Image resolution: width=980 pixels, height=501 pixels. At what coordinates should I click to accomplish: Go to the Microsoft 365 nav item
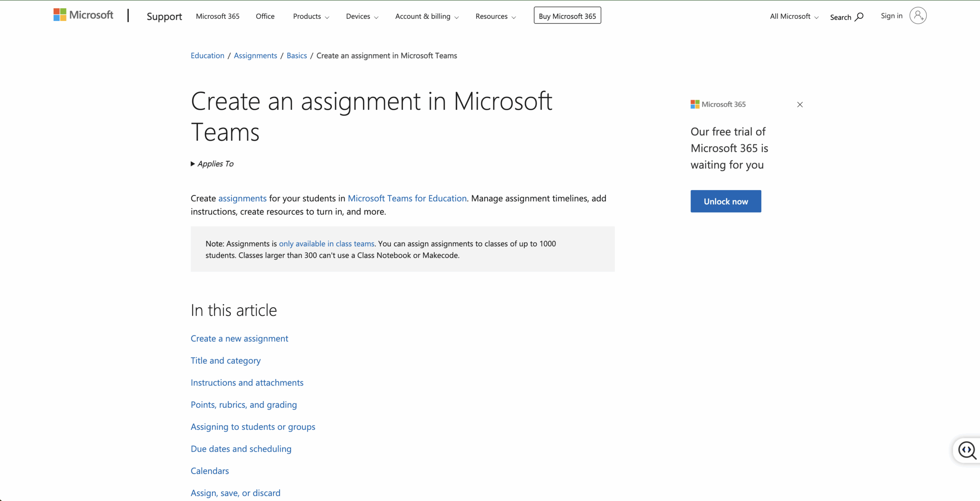(217, 16)
